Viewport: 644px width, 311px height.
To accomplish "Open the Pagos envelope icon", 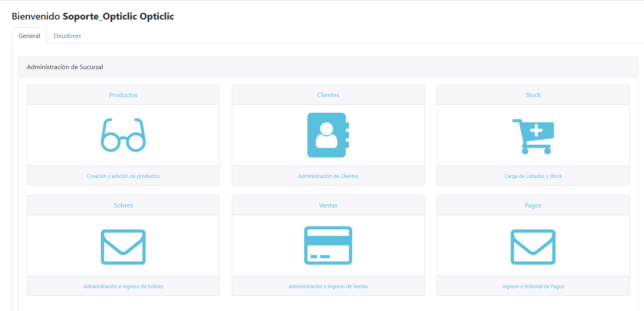I will tap(533, 247).
